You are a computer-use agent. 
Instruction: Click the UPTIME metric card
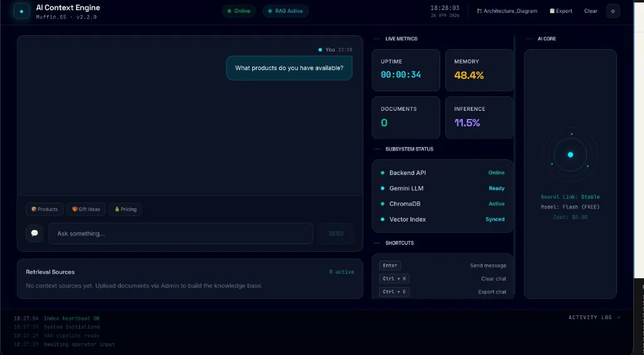(406, 70)
